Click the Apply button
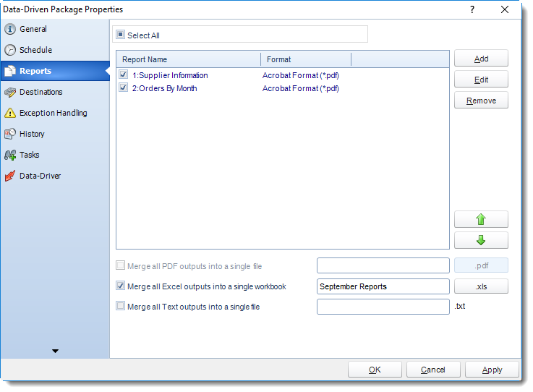533x392 pixels. (x=492, y=370)
